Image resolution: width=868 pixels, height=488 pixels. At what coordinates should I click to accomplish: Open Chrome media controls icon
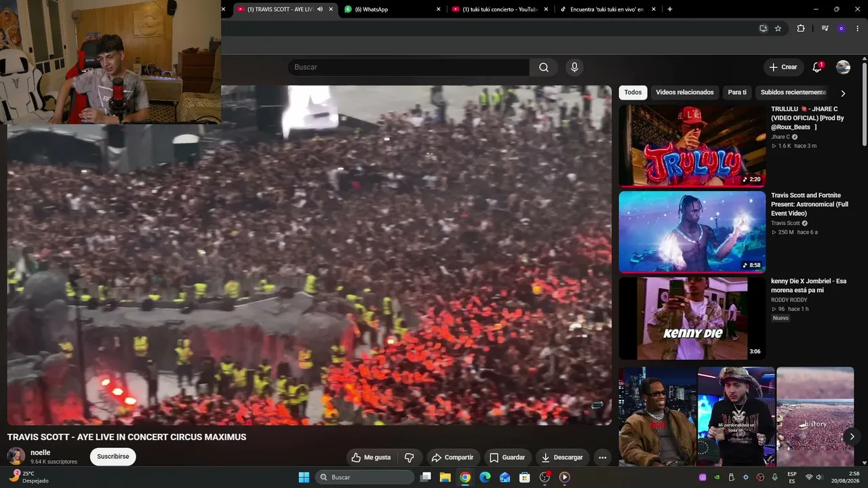click(825, 28)
